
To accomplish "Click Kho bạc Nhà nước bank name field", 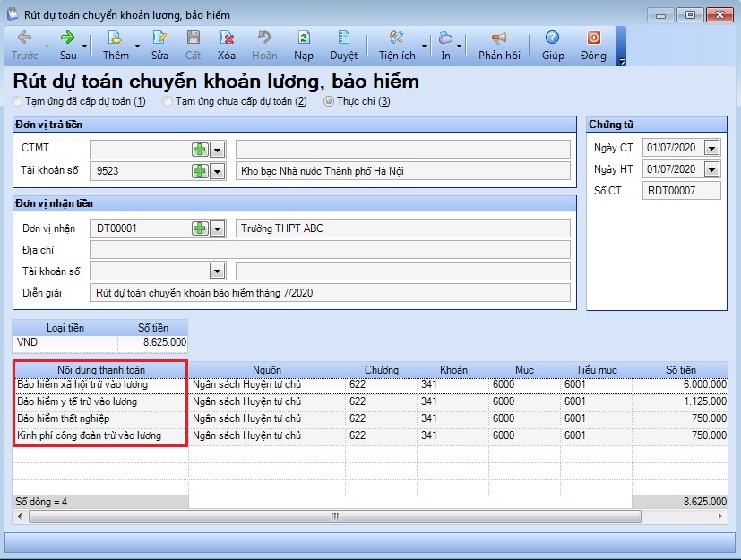I will 403,170.
